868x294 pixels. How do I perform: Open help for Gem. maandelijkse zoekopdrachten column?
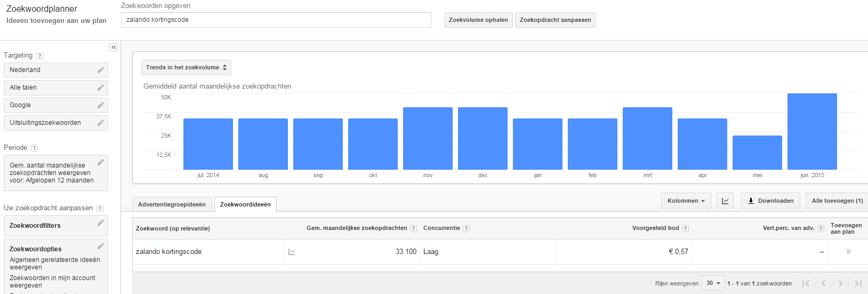413,228
